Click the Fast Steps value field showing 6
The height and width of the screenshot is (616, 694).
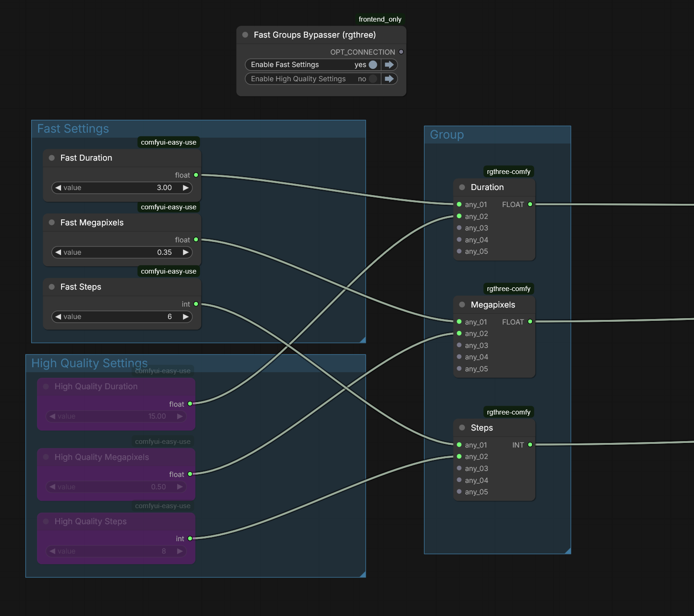[122, 317]
